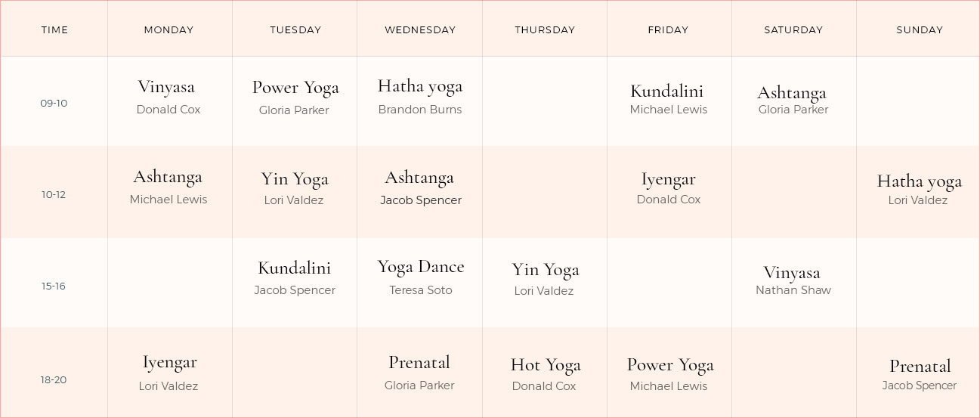Select Prenatal class with Gloria Parker

tap(419, 364)
